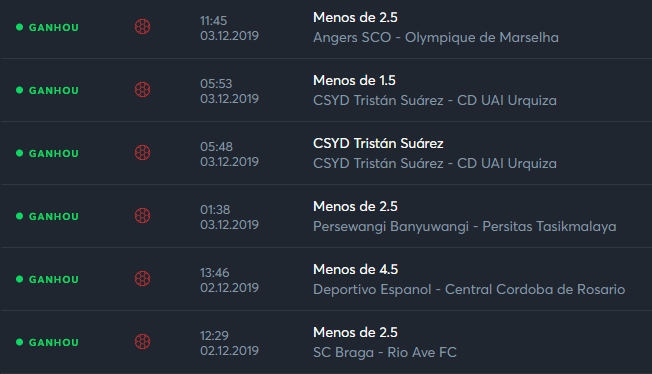652x374 pixels.
Task: Select the Menos de 1.5 bet selection
Action: [354, 80]
